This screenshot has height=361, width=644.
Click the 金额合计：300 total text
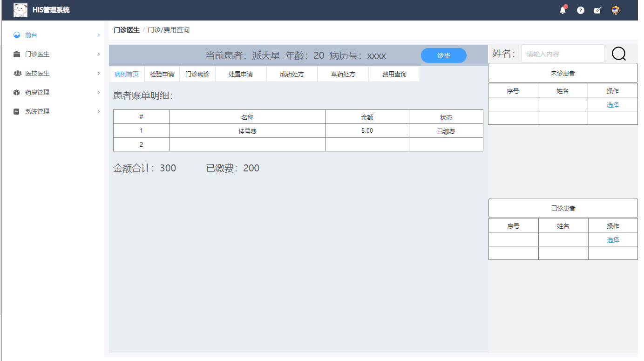tap(145, 168)
